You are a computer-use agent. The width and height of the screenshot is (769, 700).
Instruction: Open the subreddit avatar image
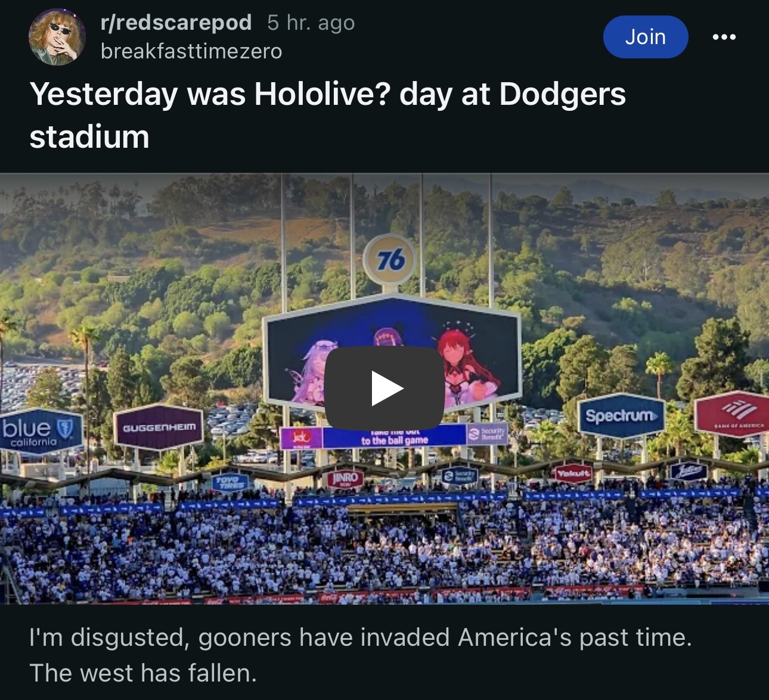pyautogui.click(x=57, y=37)
